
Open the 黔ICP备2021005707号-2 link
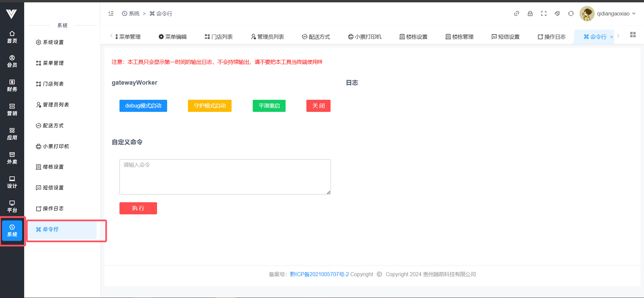point(319,274)
